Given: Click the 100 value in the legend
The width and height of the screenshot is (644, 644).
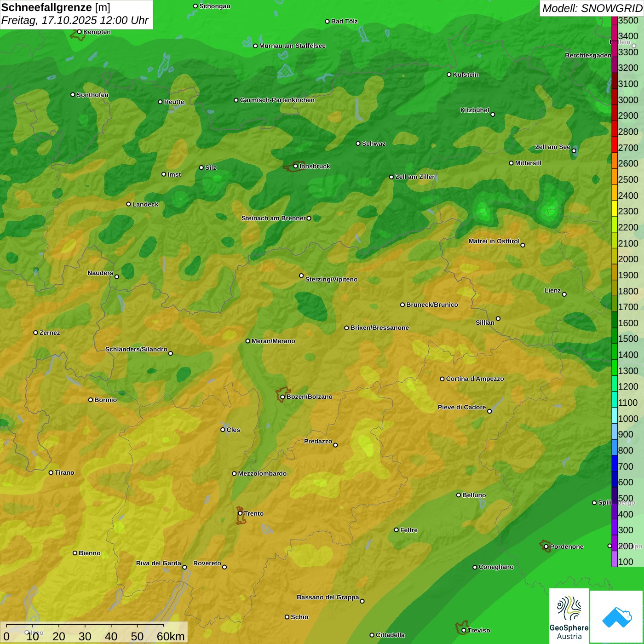Looking at the screenshot, I should pos(626,562).
